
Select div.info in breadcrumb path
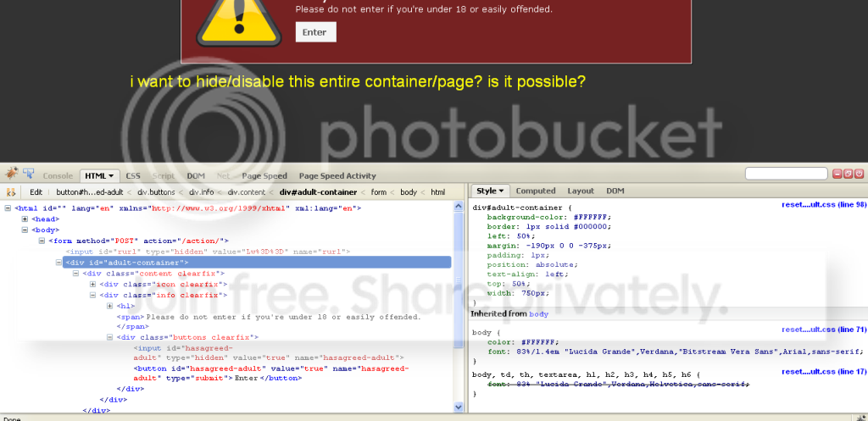click(202, 192)
